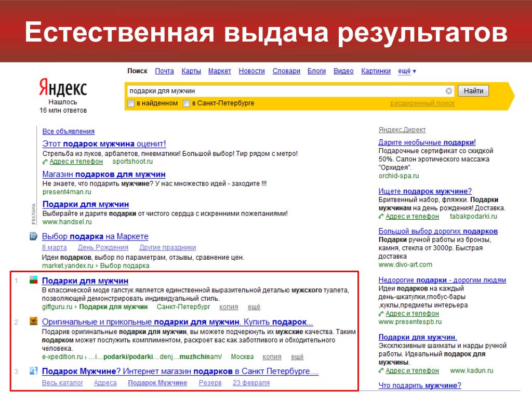Open 'ещё' options for e-xpedition.ru result
This screenshot has height=399, width=532.
coord(297,356)
